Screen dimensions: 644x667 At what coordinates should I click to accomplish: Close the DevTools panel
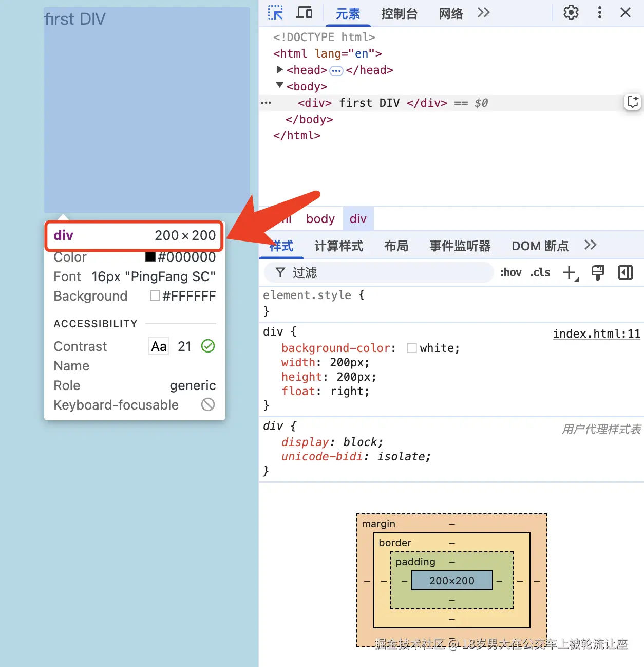pos(626,12)
